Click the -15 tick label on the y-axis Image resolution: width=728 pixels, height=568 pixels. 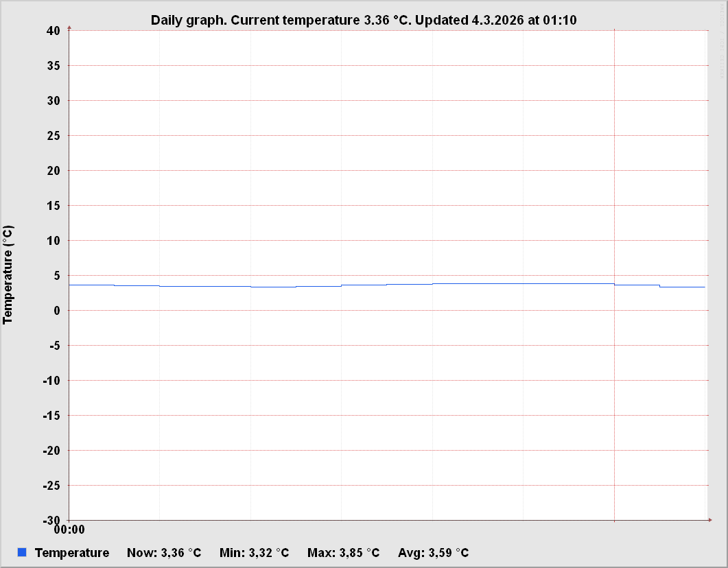[52, 415]
